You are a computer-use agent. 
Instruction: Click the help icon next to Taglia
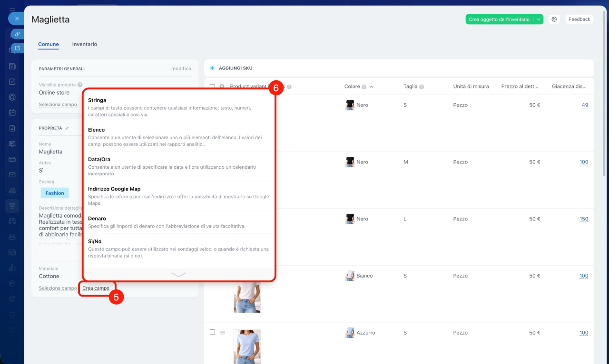422,87
